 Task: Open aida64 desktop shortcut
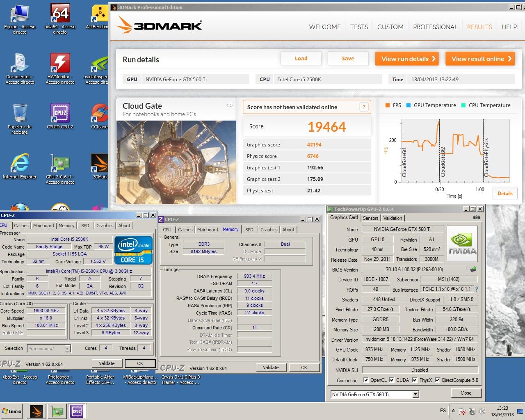[x=60, y=19]
